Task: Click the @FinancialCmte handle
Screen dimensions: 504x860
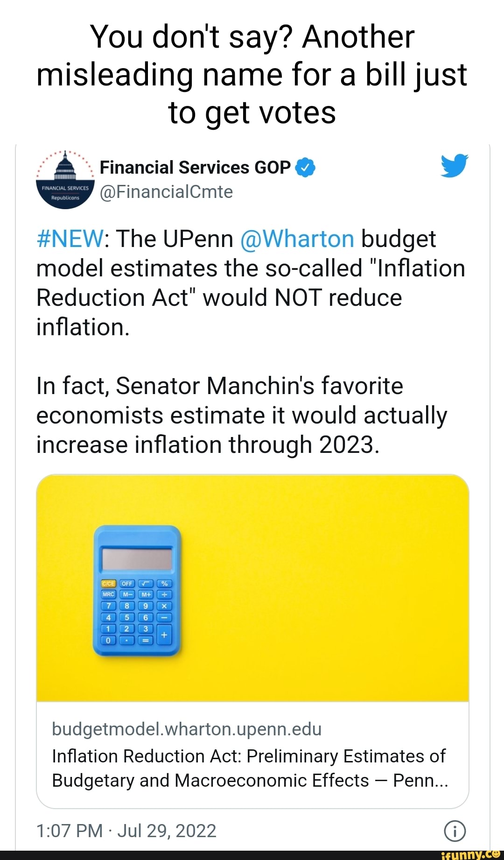Action: click(x=166, y=192)
